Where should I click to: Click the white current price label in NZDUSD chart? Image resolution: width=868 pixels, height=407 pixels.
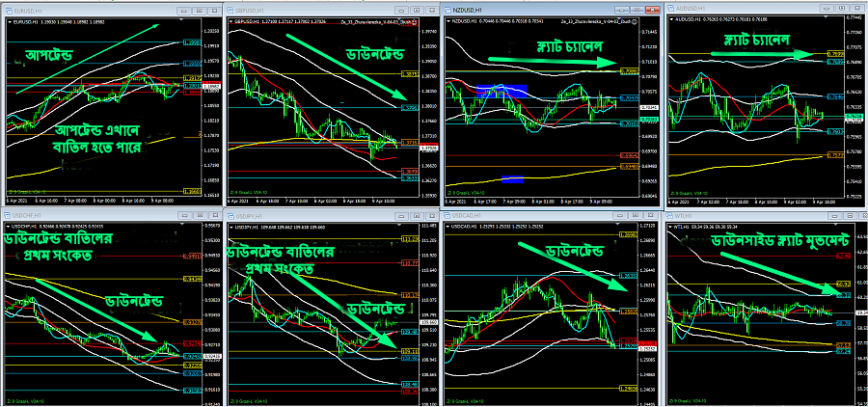(649, 107)
